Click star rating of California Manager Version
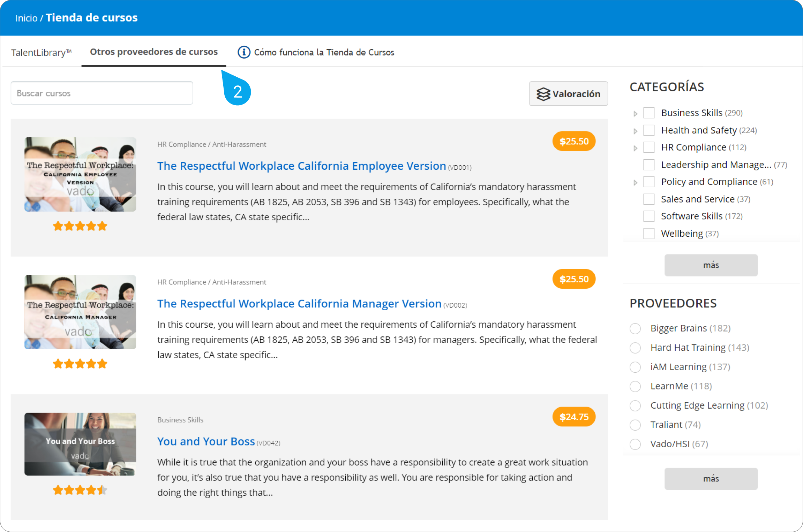 tap(80, 364)
